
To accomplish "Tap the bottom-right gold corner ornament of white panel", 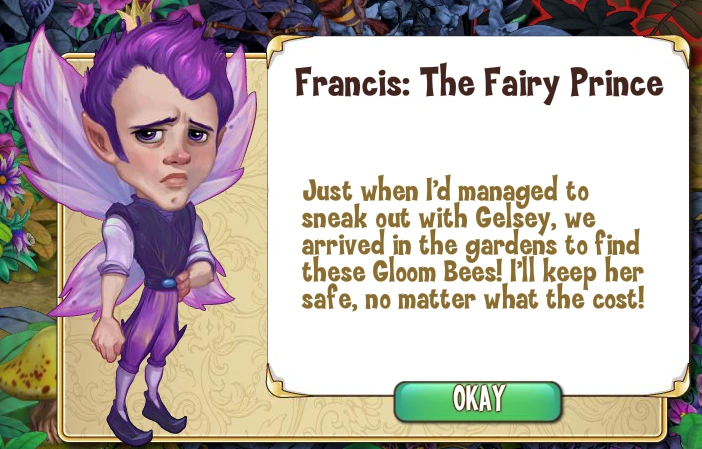I will [x=673, y=381].
